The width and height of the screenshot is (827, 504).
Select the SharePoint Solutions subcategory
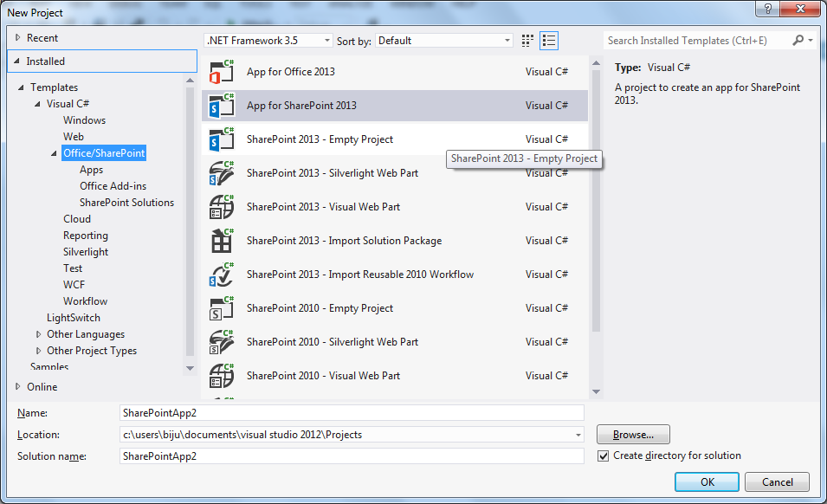tap(126, 203)
